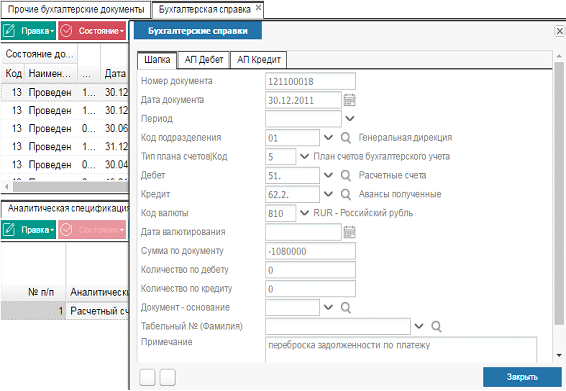Viewport: 566px width, 391px height.
Task: Click the Дата документа field
Action: [x=303, y=100]
